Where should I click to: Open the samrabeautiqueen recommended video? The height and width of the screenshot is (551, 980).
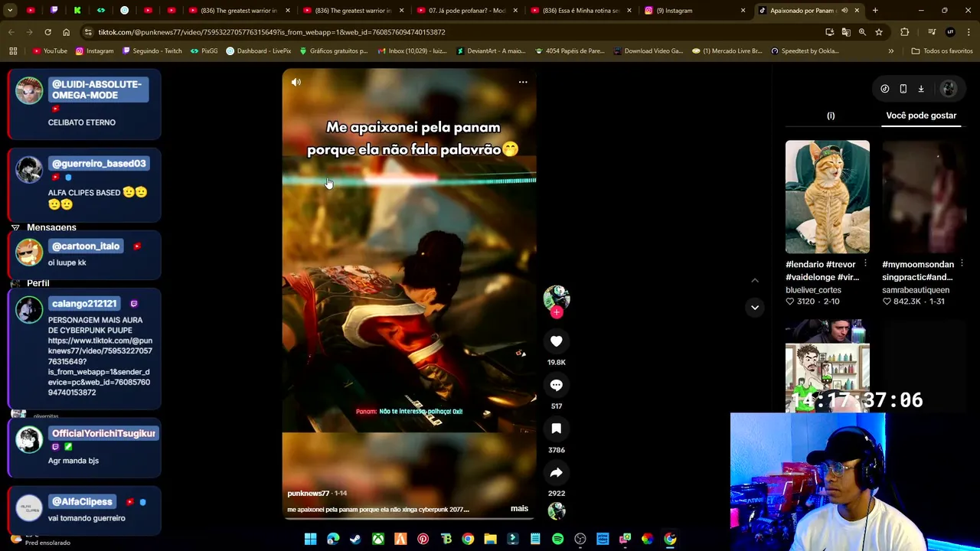924,197
